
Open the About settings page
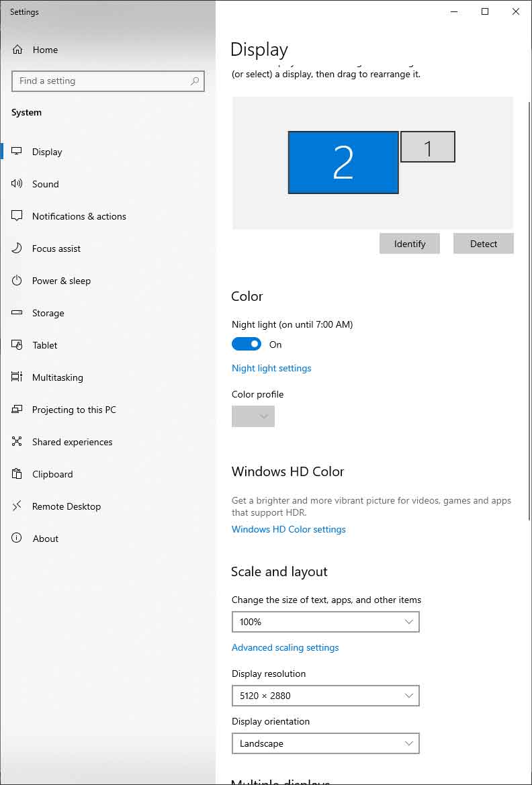coord(46,539)
